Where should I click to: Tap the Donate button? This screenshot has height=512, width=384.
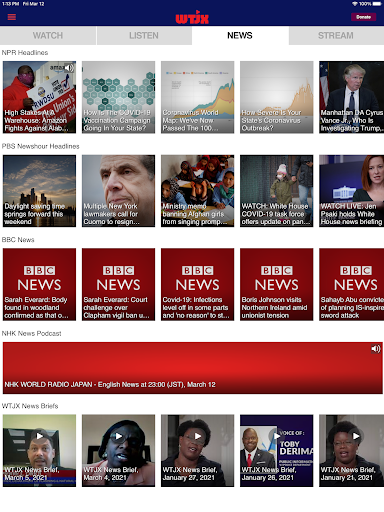coord(363,17)
